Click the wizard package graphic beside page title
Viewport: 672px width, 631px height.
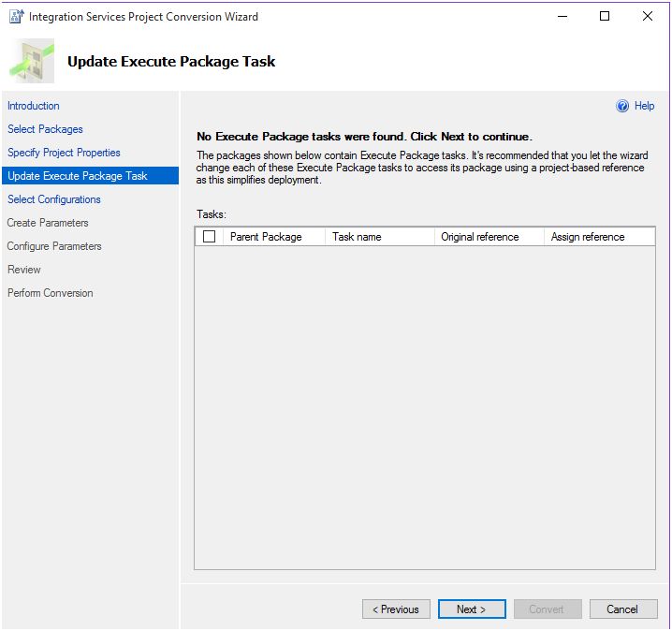coord(32,61)
